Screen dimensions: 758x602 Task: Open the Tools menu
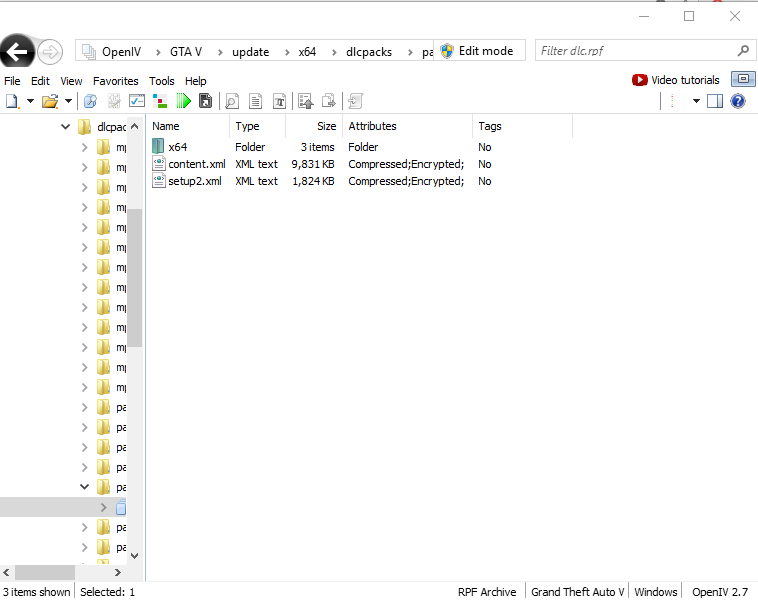pos(161,81)
